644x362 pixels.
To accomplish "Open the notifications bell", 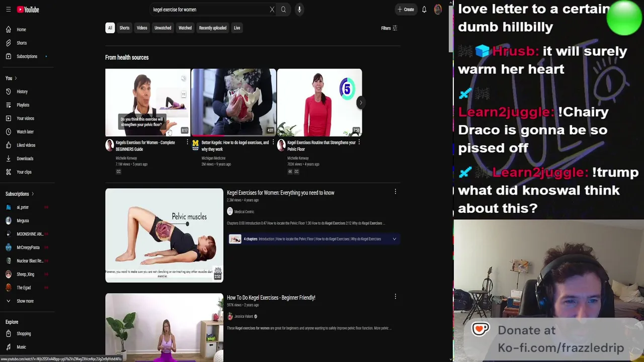I will 424,10.
